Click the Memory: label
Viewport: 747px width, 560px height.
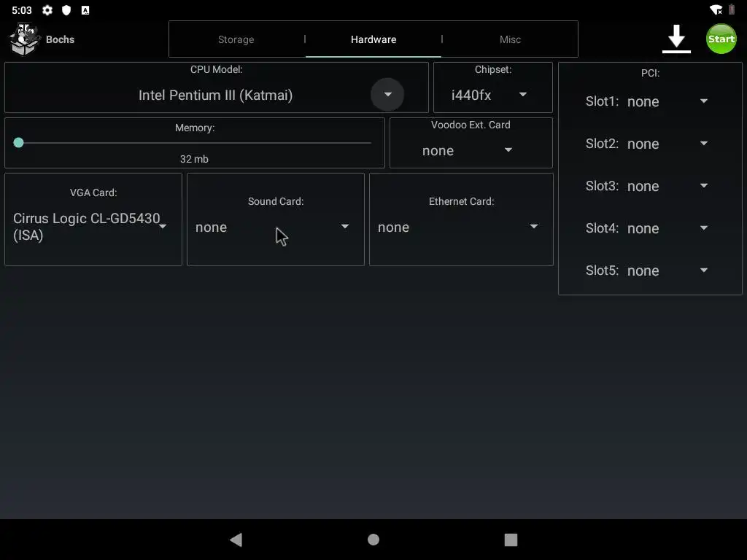(x=194, y=128)
